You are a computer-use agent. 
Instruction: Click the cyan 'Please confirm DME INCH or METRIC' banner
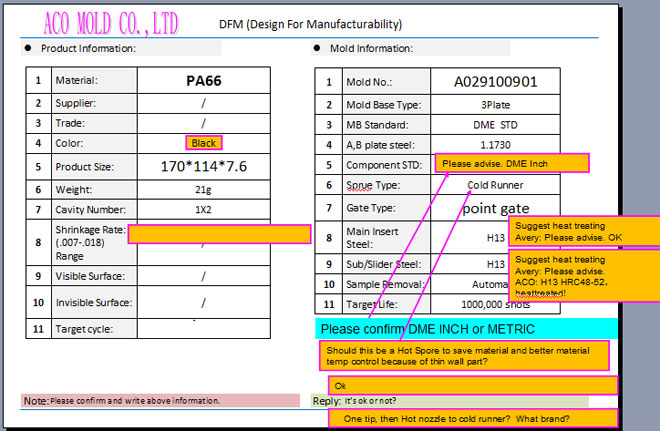466,329
